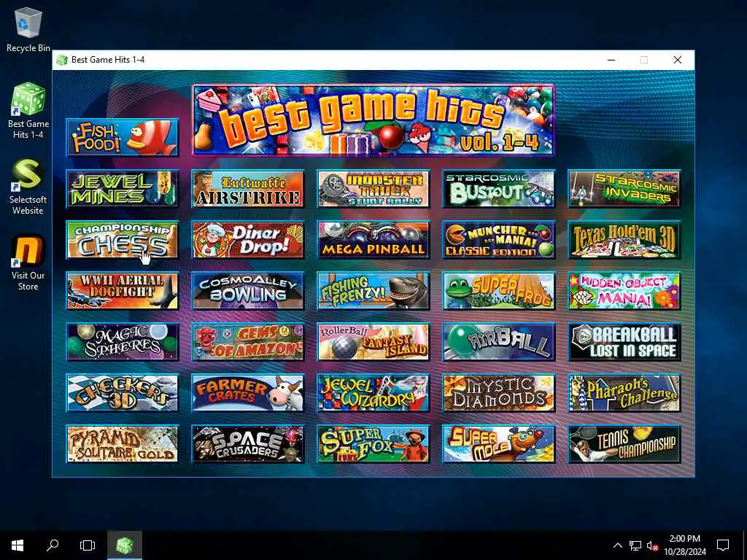Open Space Crusaders game tile
This screenshot has width=747, height=560.
coord(248,444)
